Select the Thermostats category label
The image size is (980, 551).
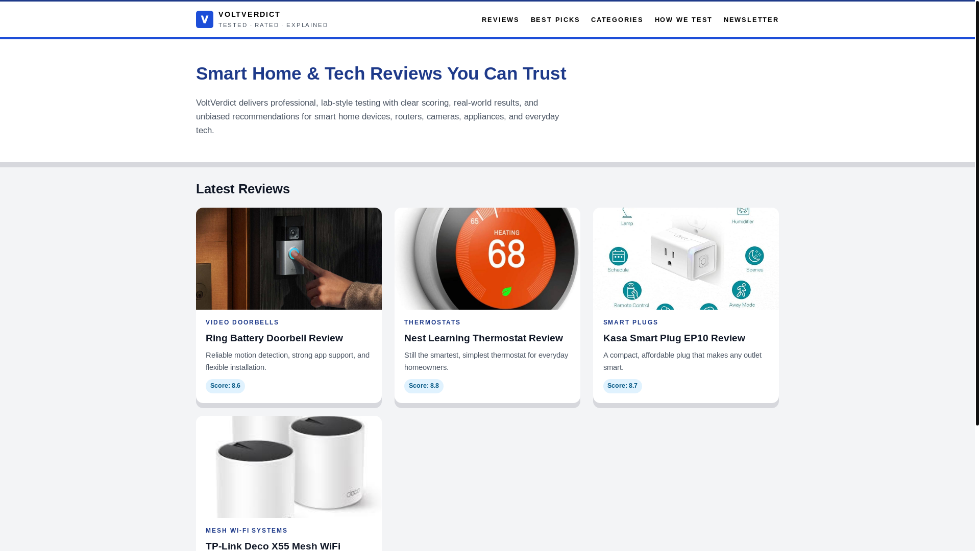pyautogui.click(x=432, y=322)
